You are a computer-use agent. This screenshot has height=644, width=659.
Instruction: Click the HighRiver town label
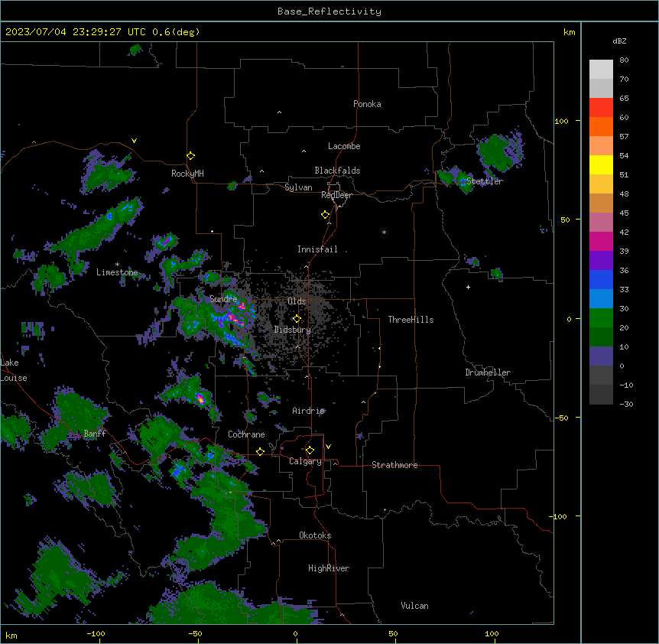[x=329, y=568]
